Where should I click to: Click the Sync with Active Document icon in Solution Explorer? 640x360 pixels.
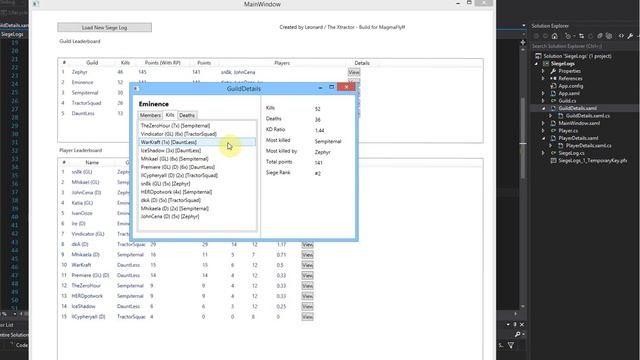pyautogui.click(x=581, y=36)
